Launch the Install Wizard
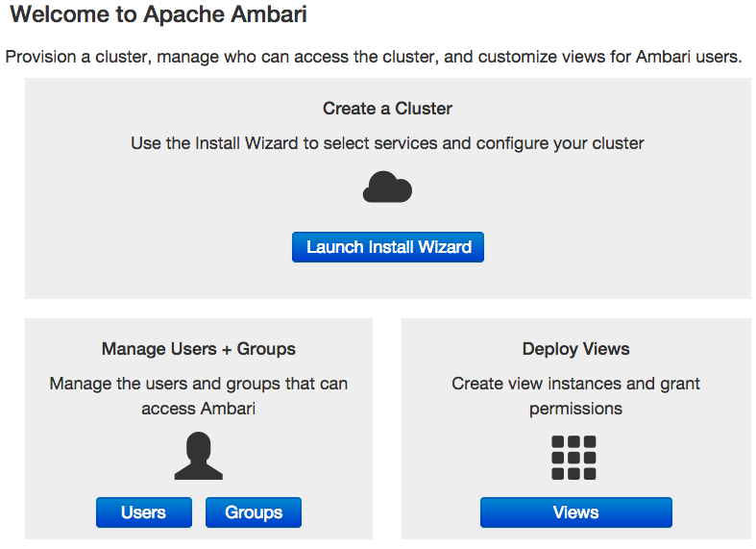This screenshot has width=756, height=549. pyautogui.click(x=388, y=247)
